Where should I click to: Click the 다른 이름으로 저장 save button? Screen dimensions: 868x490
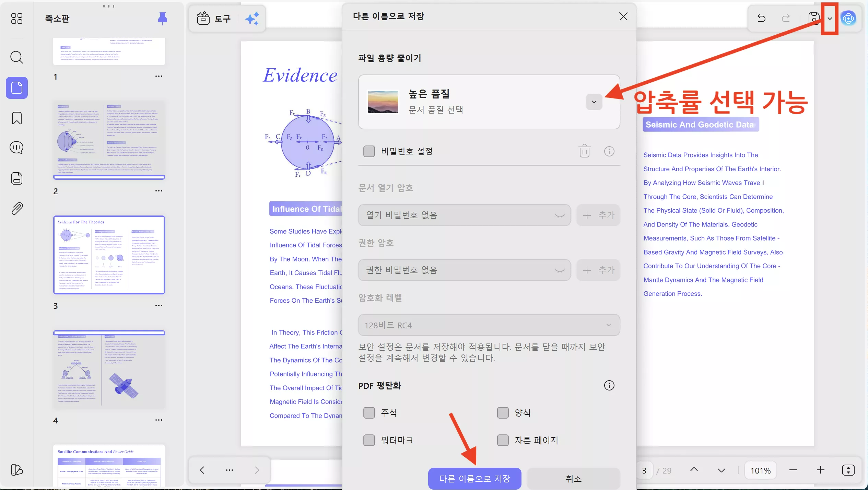[475, 478]
